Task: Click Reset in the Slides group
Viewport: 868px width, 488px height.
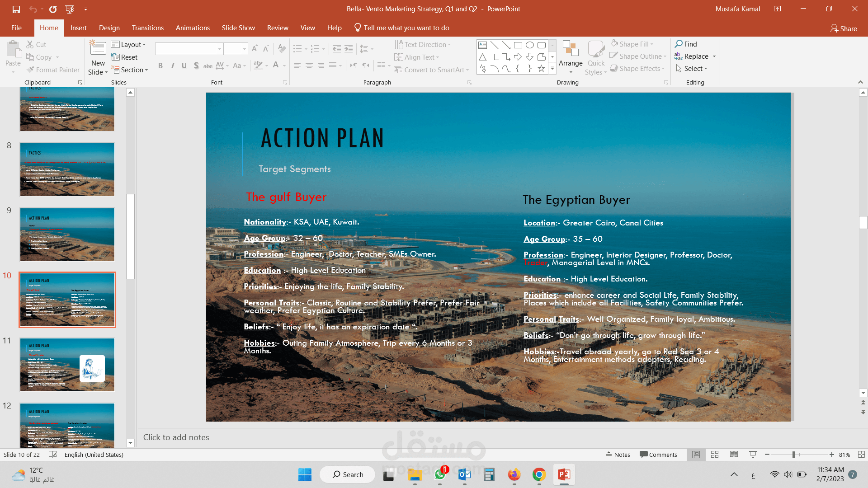Action: (124, 57)
